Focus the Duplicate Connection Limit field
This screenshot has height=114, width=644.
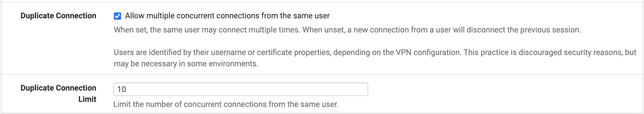click(x=240, y=89)
